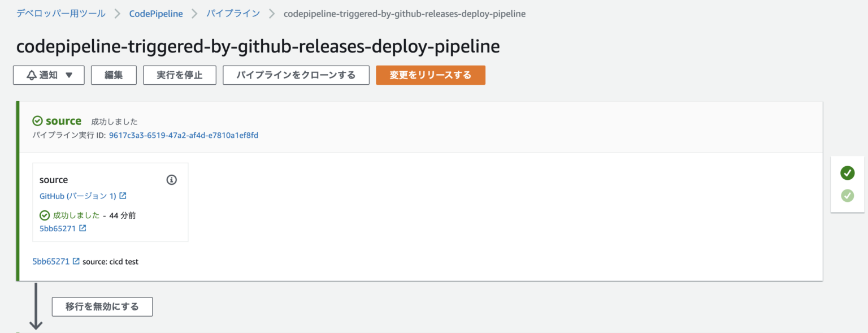
Task: Click the 移行を無効にする button
Action: tap(102, 307)
